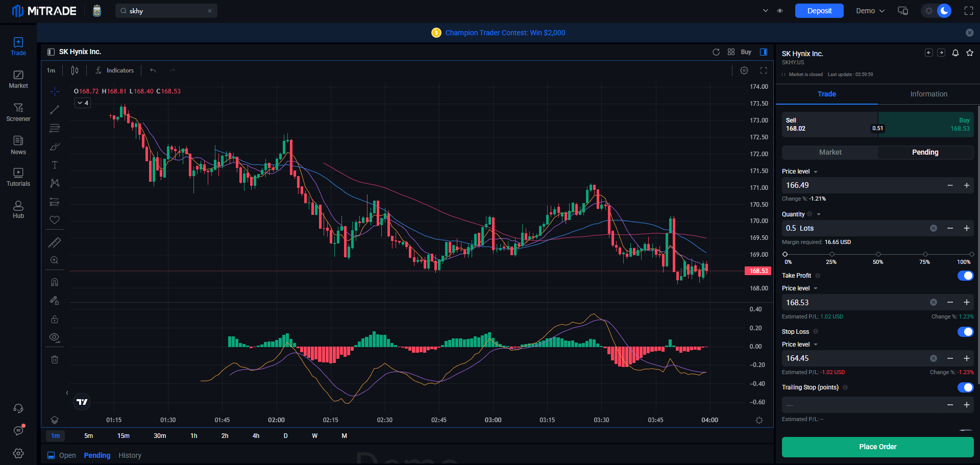Select the Buy side at 168.53

(x=925, y=125)
